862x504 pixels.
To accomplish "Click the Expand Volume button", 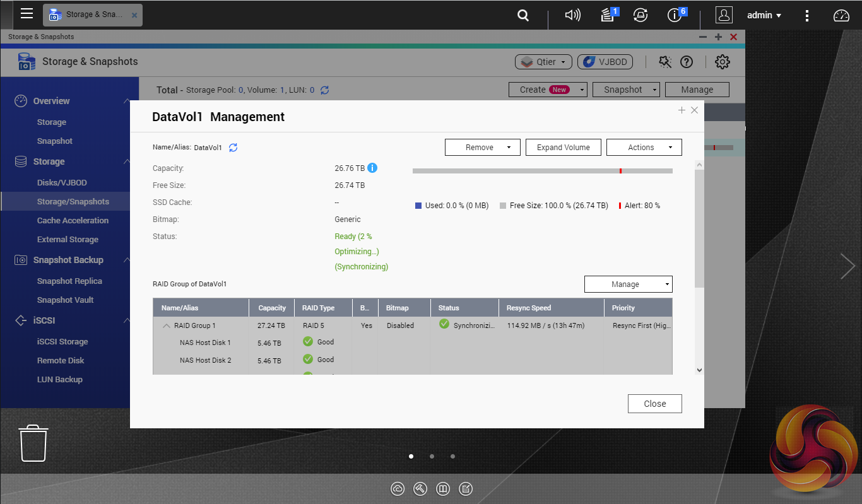I will [563, 148].
